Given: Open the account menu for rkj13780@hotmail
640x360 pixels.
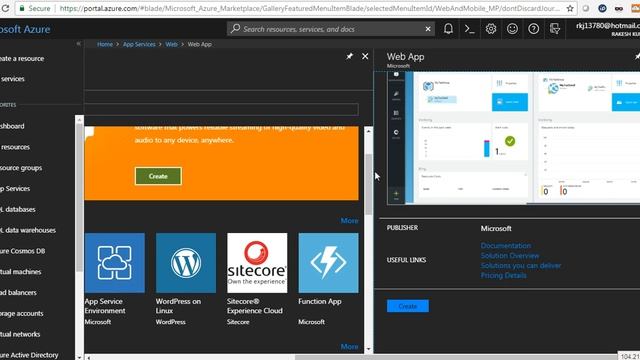Looking at the screenshot, I should coord(608,29).
